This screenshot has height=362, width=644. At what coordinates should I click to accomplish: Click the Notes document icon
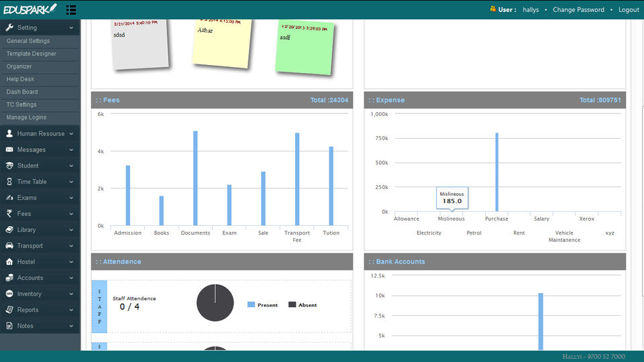pyautogui.click(x=9, y=326)
